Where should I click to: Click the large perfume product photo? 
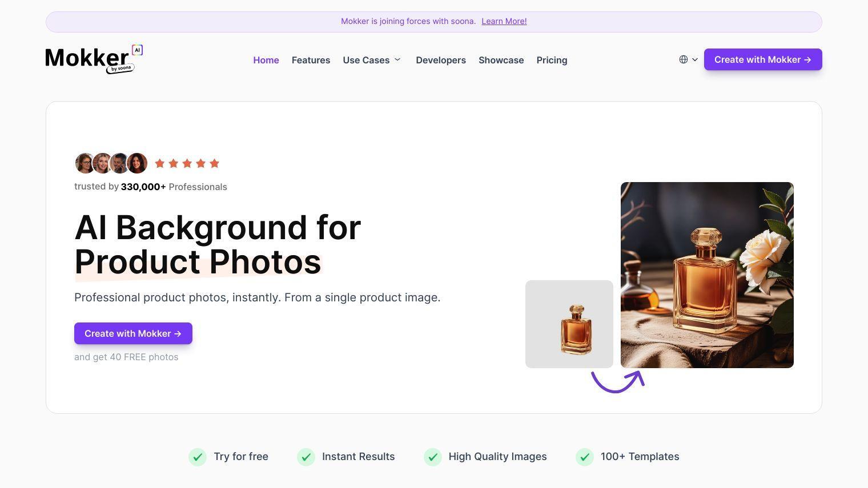707,275
